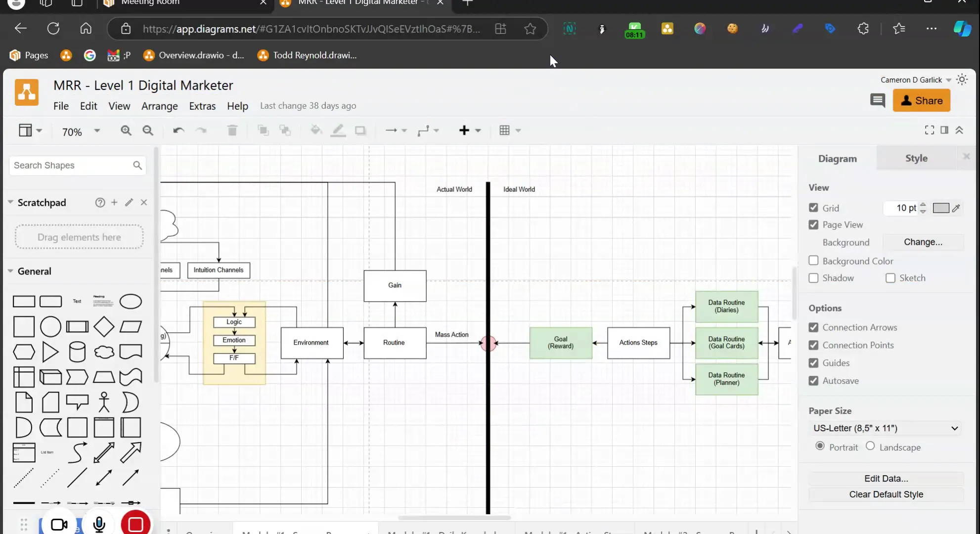The height and width of the screenshot is (534, 980).
Task: Click the Clear Default Style button
Action: (x=886, y=494)
